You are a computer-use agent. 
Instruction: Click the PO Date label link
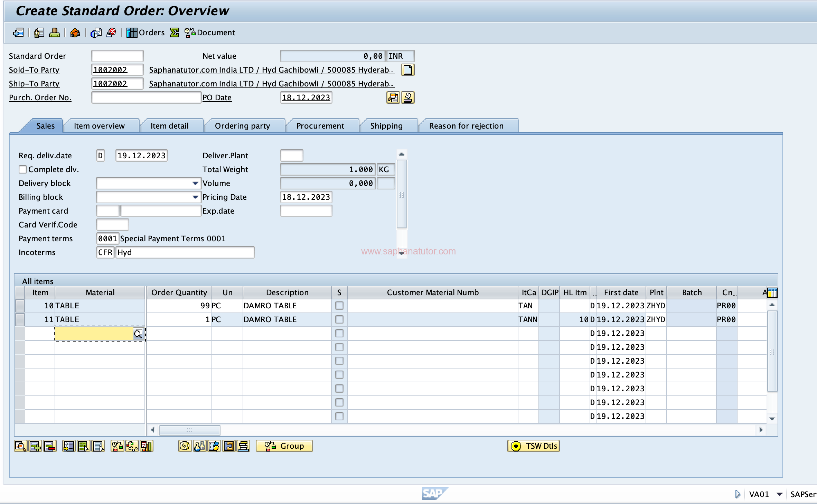click(217, 97)
